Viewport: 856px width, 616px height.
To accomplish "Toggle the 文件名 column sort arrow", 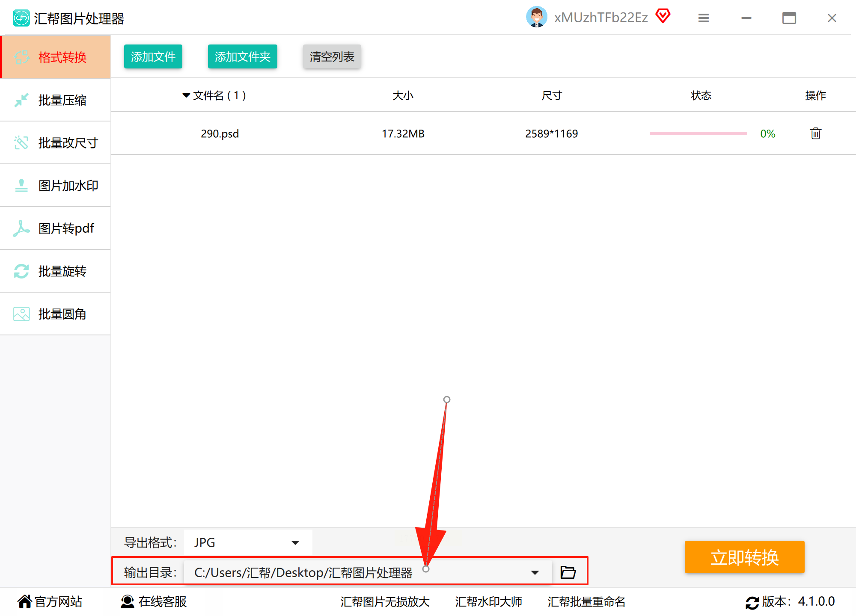I will click(x=186, y=95).
